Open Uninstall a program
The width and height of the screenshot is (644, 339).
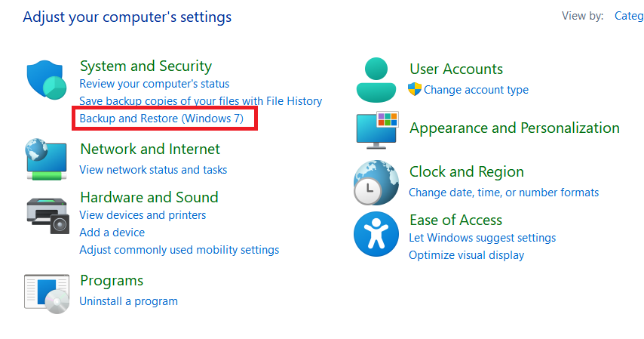128,301
